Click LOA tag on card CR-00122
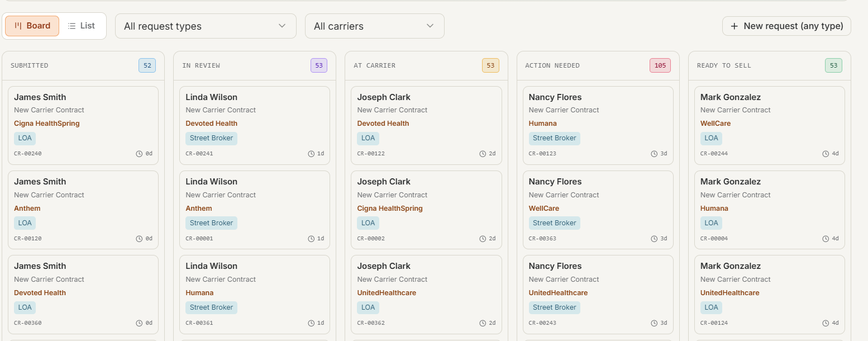 click(368, 138)
